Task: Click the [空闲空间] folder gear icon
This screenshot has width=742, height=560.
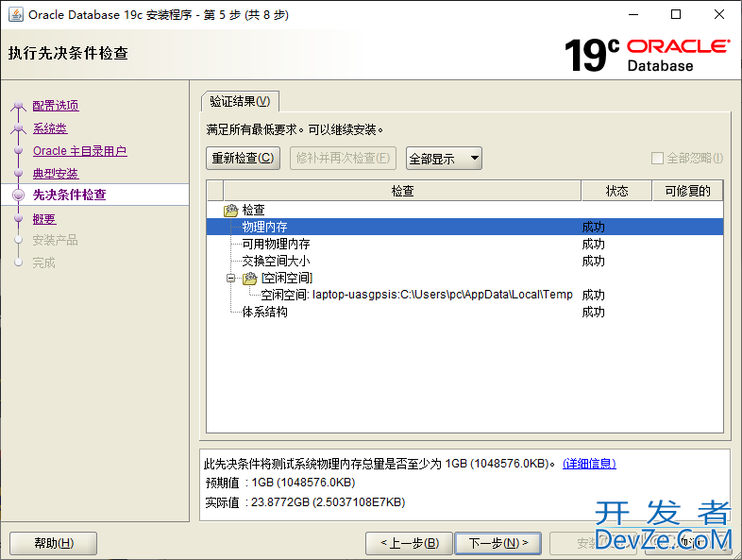Action: pos(250,279)
